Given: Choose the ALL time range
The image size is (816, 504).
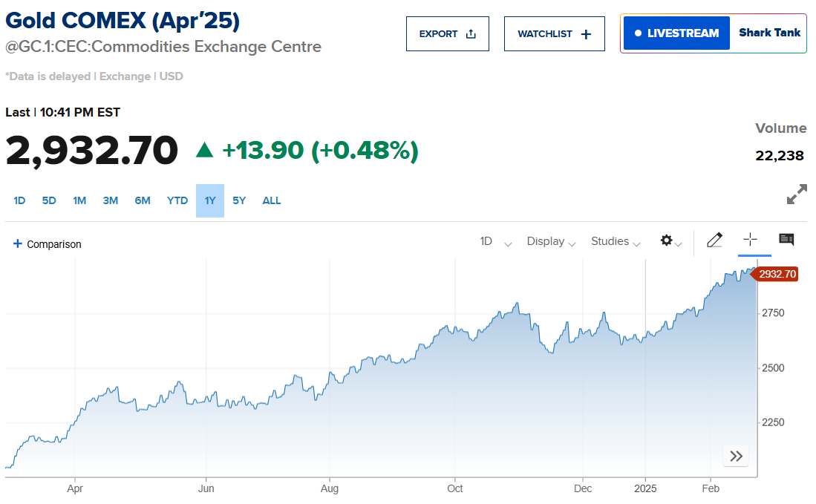Looking at the screenshot, I should (x=272, y=200).
